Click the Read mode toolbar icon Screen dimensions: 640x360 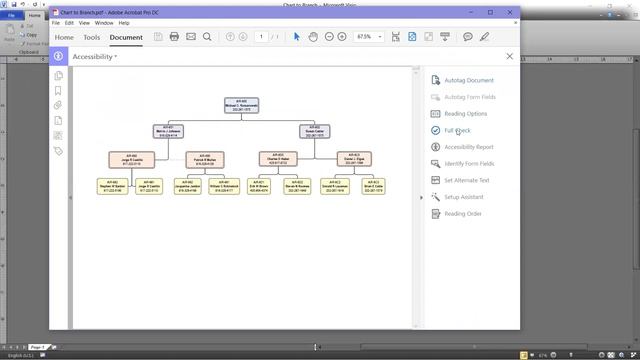coord(445,37)
